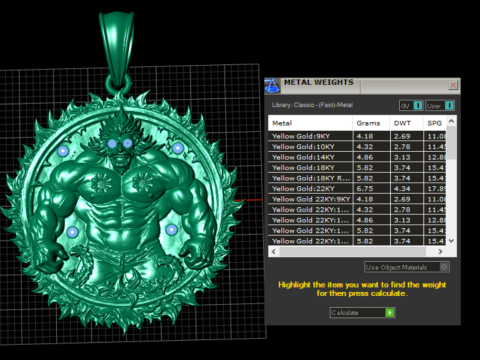The width and height of the screenshot is (480, 360).
Task: Click the flask icon in Metal Weights title
Action: pyautogui.click(x=272, y=86)
